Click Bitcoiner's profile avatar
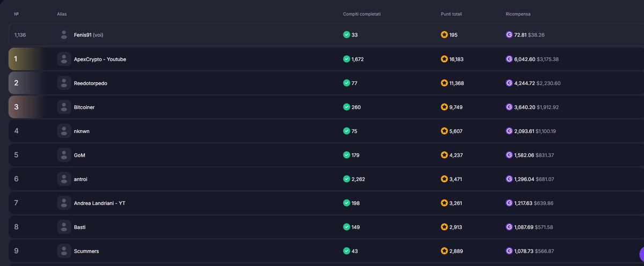This screenshot has width=644, height=266. click(64, 107)
